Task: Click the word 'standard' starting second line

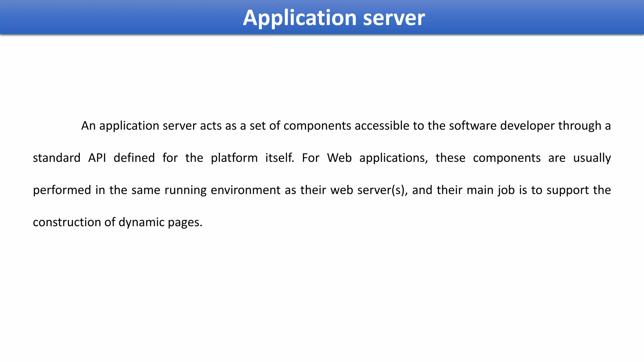Action: [57, 158]
